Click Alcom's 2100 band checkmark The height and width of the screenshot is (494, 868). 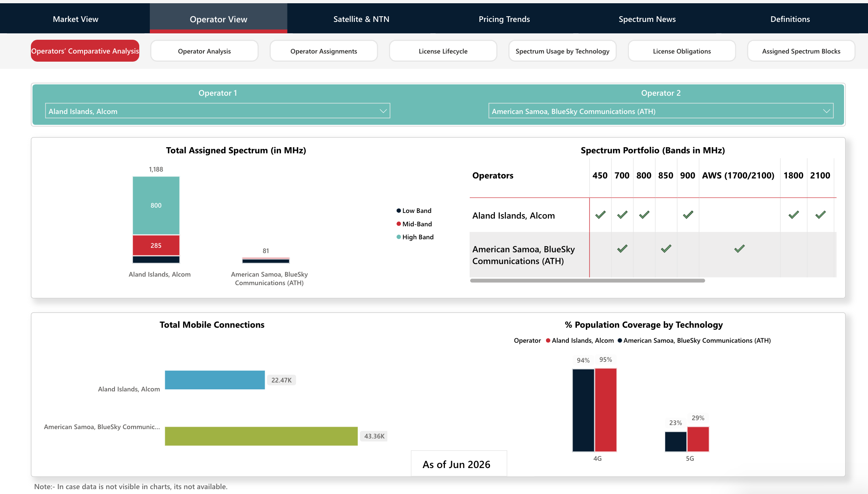coord(820,215)
